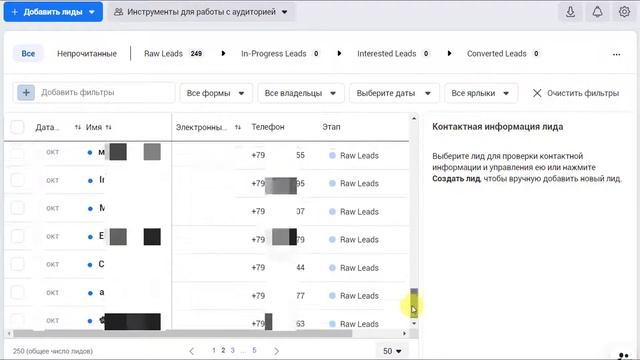Screen dimensions: 640x360
Task: Click Raw Leads stage in row ending 95
Action: (354, 183)
